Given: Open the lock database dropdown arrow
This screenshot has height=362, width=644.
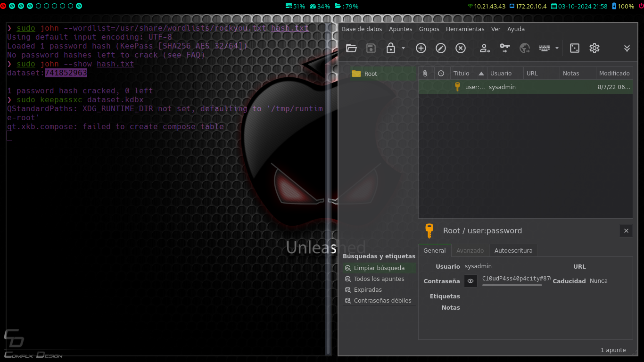Looking at the screenshot, I should (403, 48).
